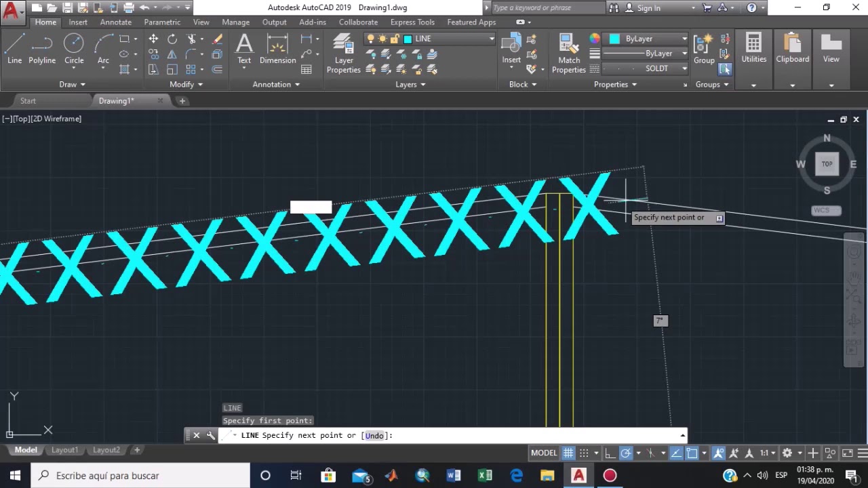Viewport: 868px width, 488px height.
Task: Toggle Group Selection on/off in Groups panel
Action: pos(725,68)
